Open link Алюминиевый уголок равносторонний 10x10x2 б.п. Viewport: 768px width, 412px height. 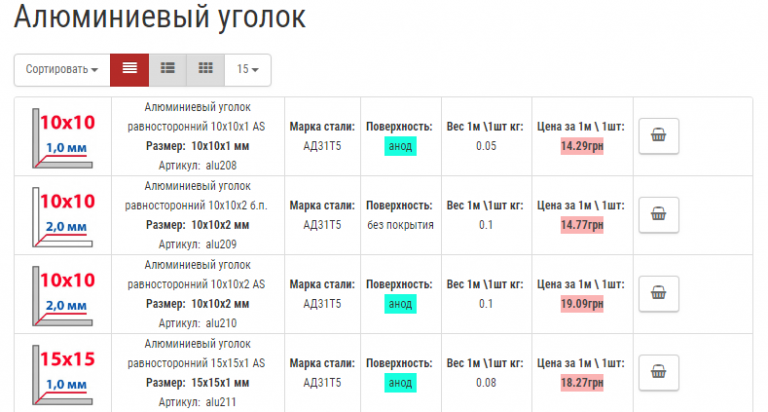[x=196, y=195]
